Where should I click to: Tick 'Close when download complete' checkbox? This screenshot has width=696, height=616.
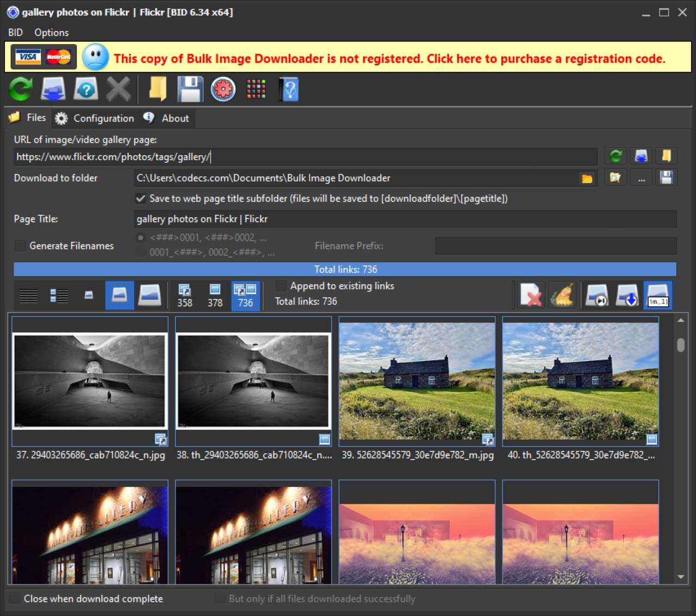15,599
